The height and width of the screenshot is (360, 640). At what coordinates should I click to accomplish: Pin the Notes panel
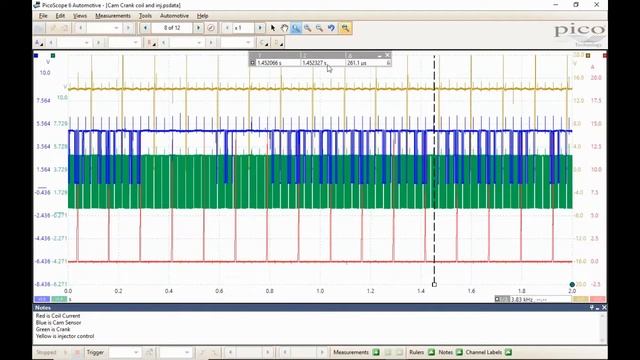click(x=591, y=307)
